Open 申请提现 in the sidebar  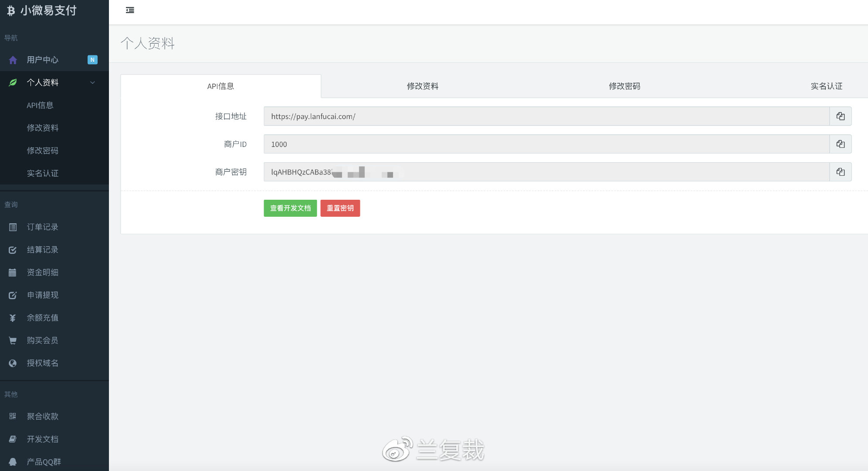click(x=42, y=295)
